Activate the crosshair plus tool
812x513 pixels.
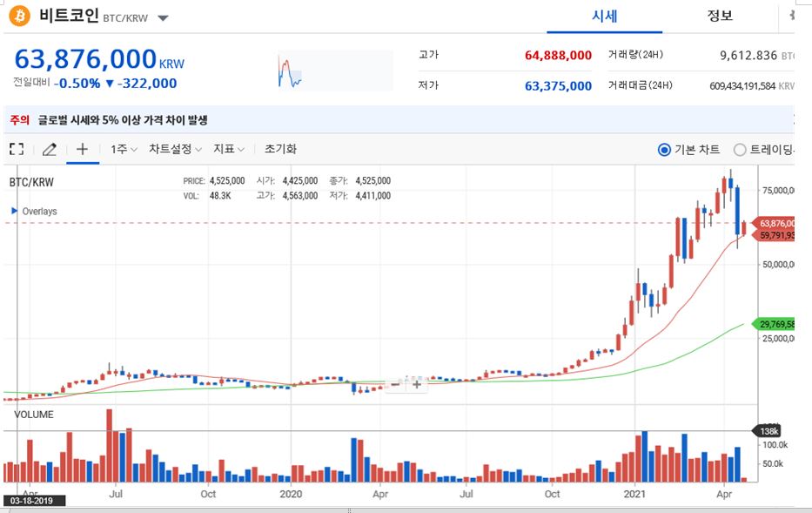83,149
